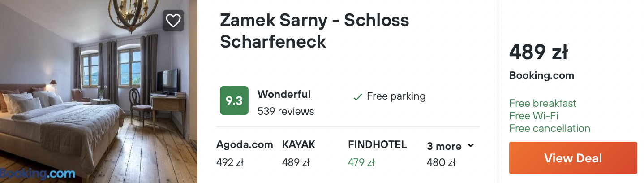Select the KAYAK 489 zł offer
Viewport: 644px width, 183px height.
tap(299, 153)
